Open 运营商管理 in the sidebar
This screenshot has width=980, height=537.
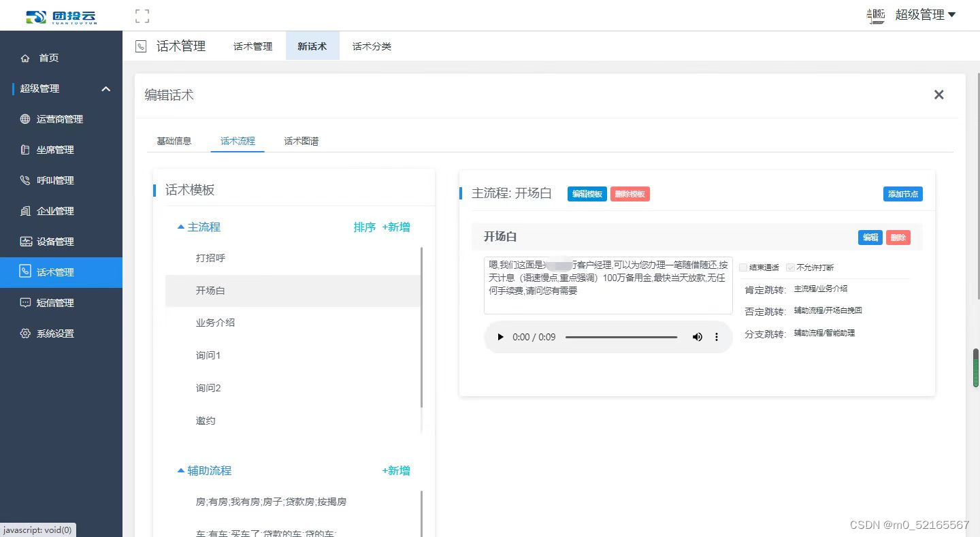click(61, 119)
